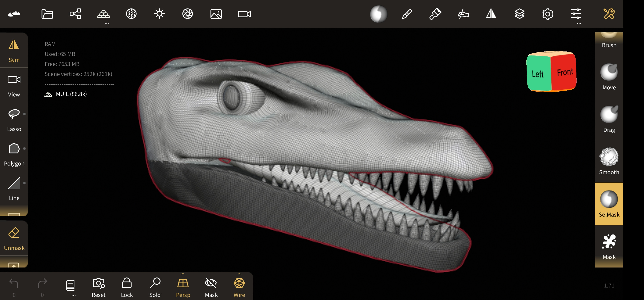Open the material sphere menu
Viewport: 644px width, 300px height.
pyautogui.click(x=379, y=14)
